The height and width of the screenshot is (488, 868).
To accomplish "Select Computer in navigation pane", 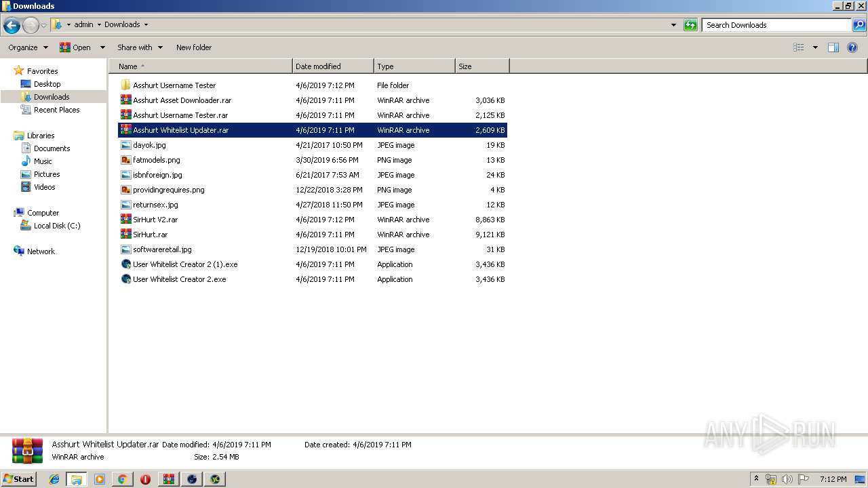I will 43,213.
